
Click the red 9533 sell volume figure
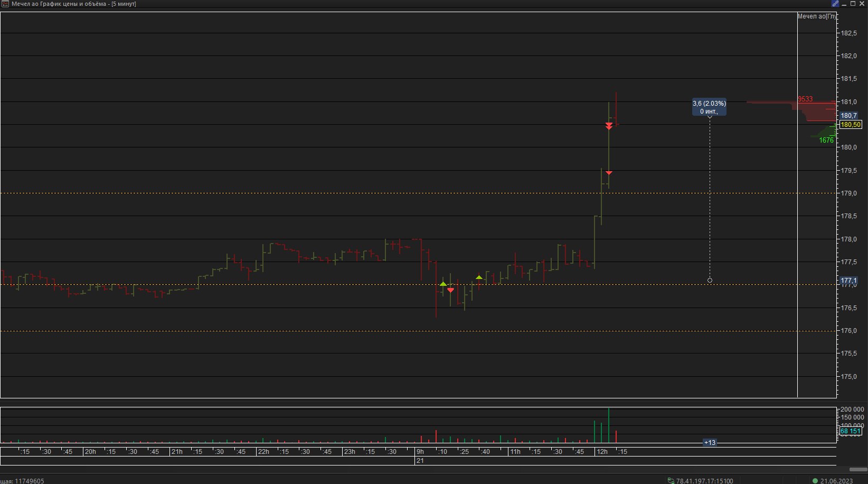(805, 99)
